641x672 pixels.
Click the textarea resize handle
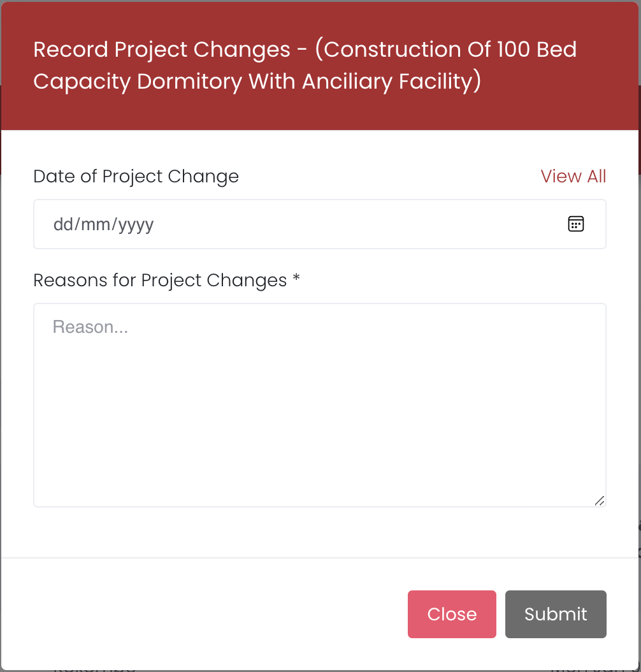pos(599,500)
